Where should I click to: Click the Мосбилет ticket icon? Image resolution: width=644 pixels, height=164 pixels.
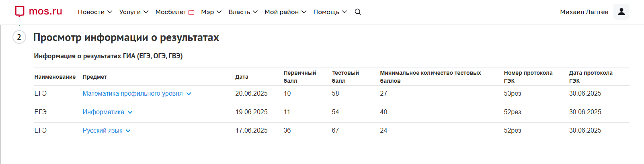coord(191,12)
